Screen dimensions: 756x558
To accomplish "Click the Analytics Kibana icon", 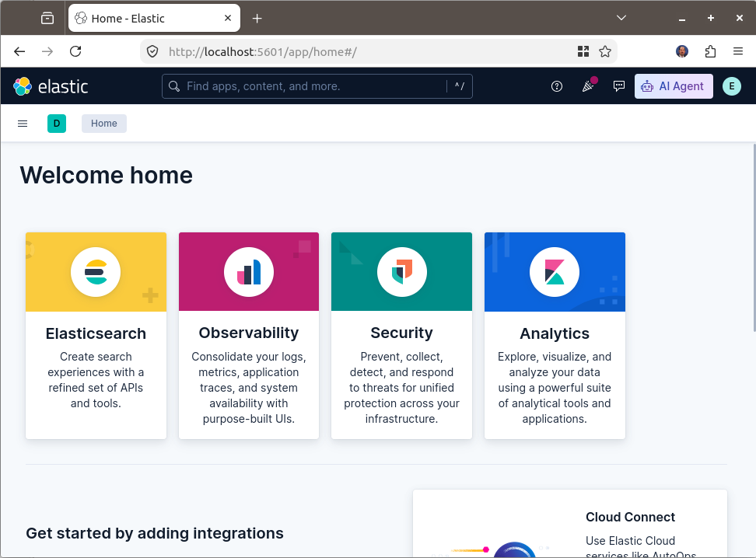I will 555,272.
